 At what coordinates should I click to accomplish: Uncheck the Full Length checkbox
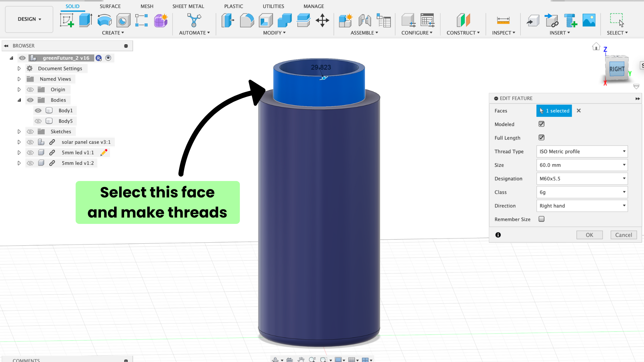541,137
